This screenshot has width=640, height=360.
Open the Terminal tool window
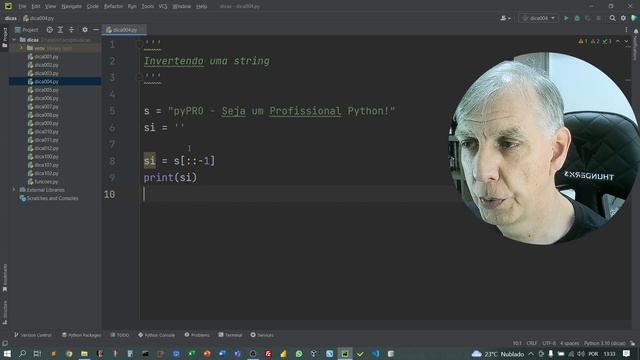click(x=230, y=335)
